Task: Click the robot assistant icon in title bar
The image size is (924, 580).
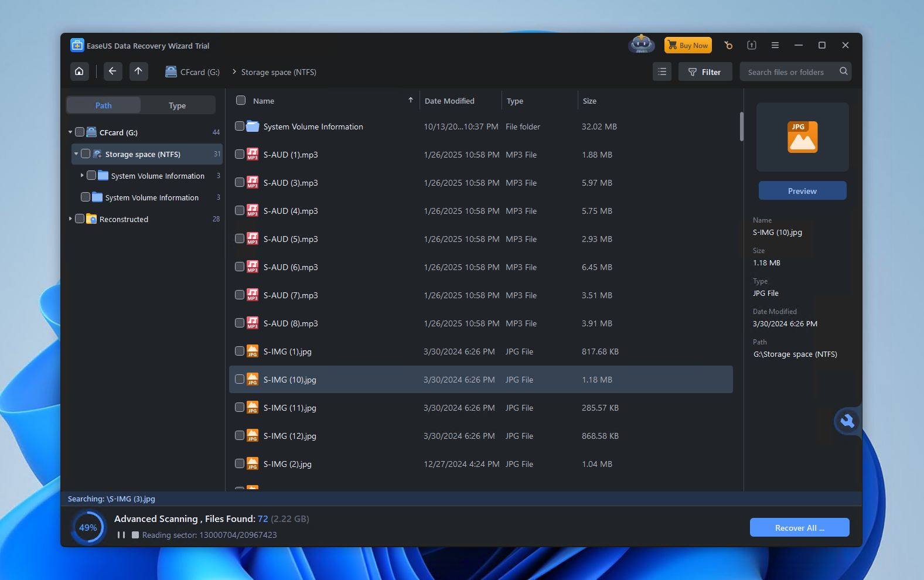Action: coord(641,45)
